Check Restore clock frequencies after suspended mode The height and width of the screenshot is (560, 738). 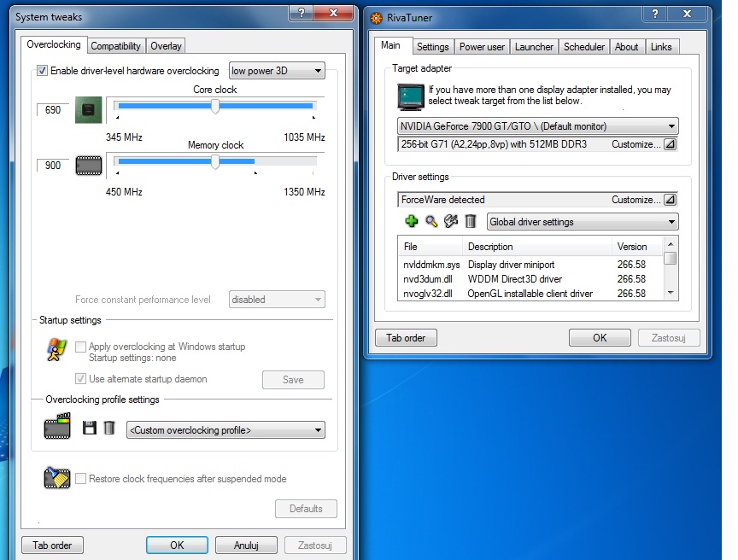click(80, 479)
